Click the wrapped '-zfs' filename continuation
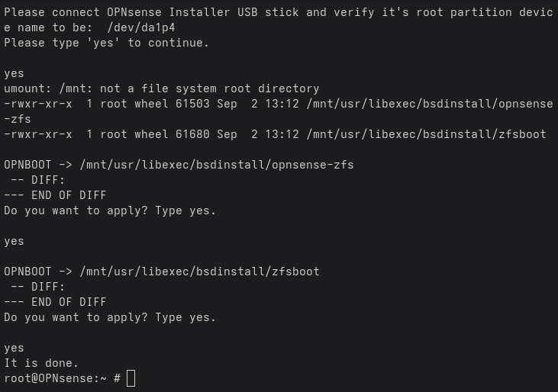 18,119
